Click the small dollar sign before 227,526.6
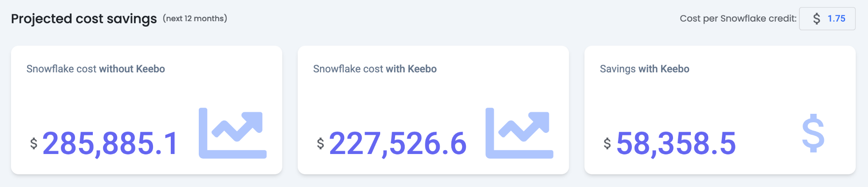The width and height of the screenshot is (868, 187). (320, 143)
